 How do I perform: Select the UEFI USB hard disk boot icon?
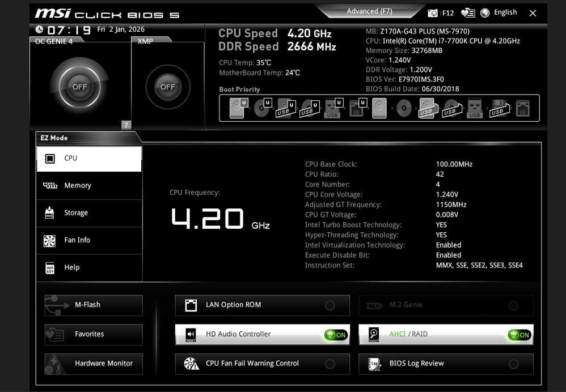click(x=286, y=109)
